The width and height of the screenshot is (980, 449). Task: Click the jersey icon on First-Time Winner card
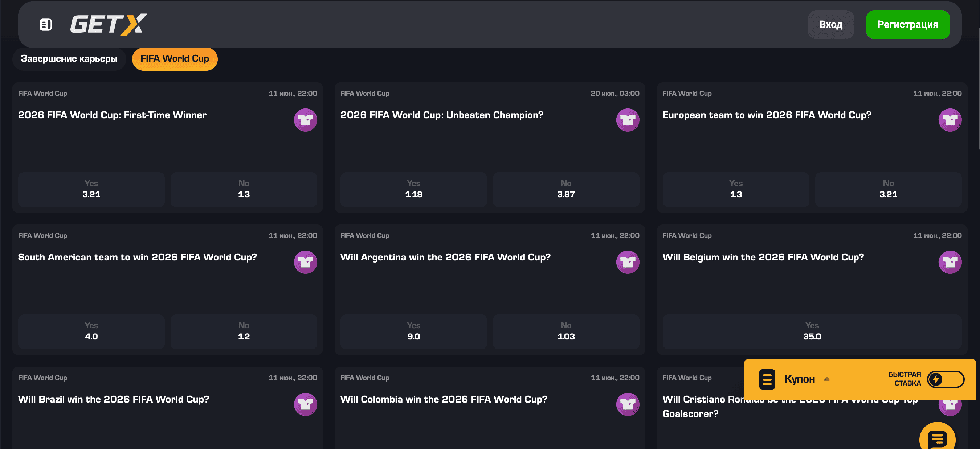tap(305, 120)
